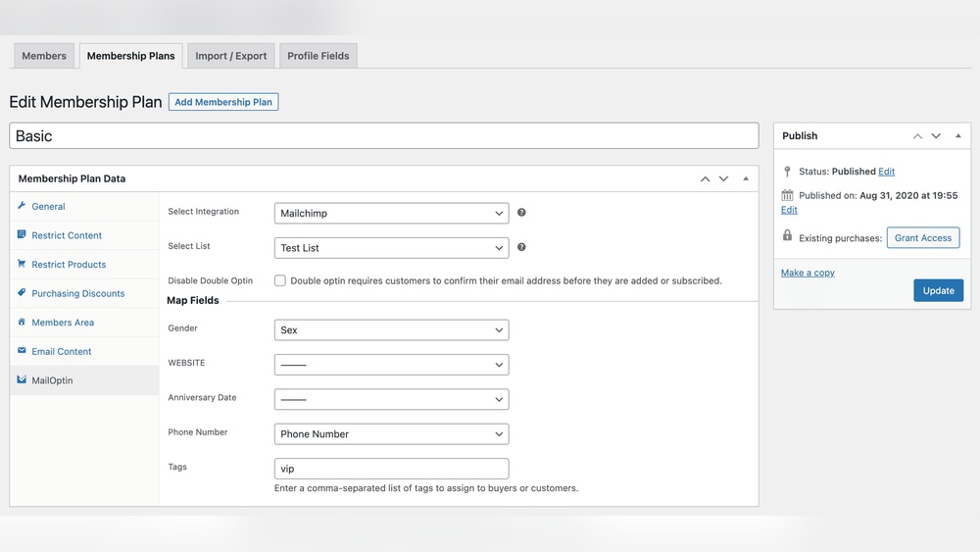Click help icon beside Select List
Viewport: 980px width, 552px height.
point(521,248)
